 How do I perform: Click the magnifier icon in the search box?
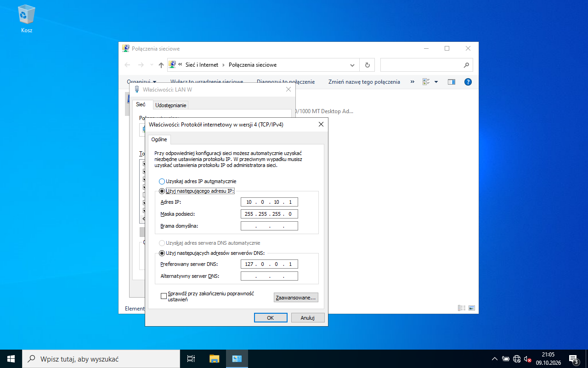click(466, 65)
